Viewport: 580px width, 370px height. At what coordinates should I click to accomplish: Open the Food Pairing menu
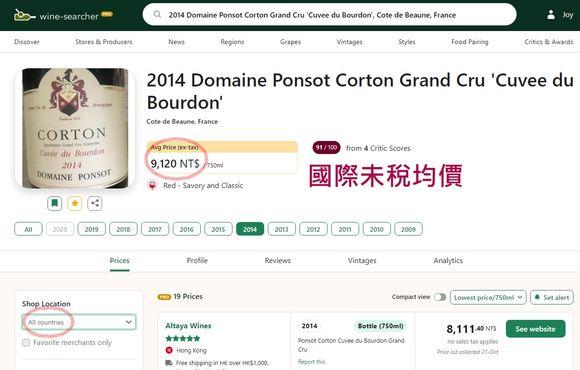[470, 42]
